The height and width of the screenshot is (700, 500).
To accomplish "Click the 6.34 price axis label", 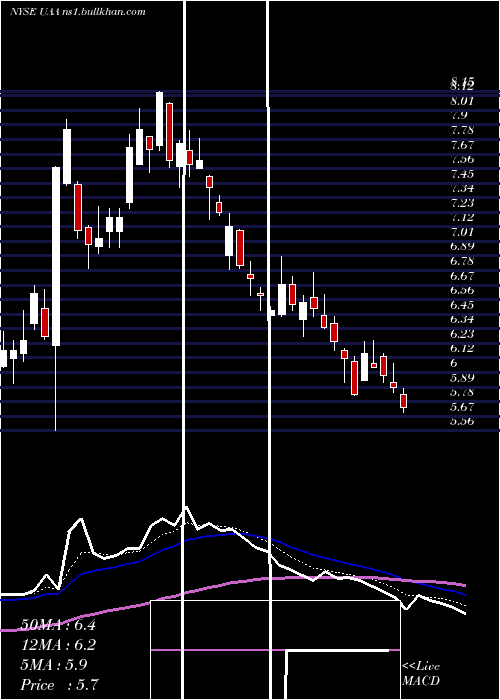I will coord(462,319).
